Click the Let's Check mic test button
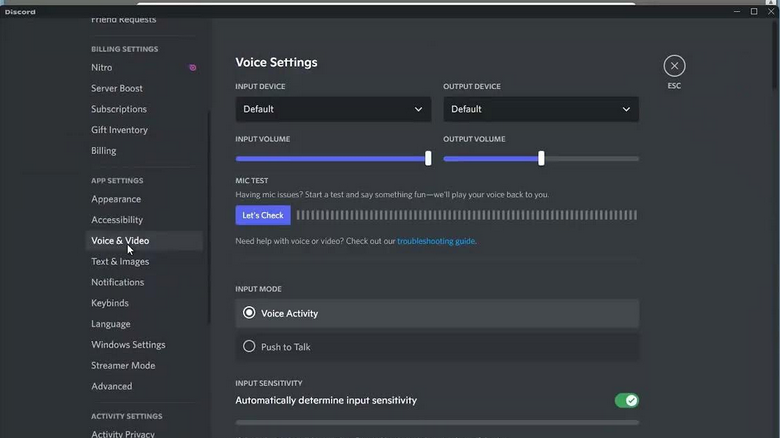780x438 pixels. [263, 215]
